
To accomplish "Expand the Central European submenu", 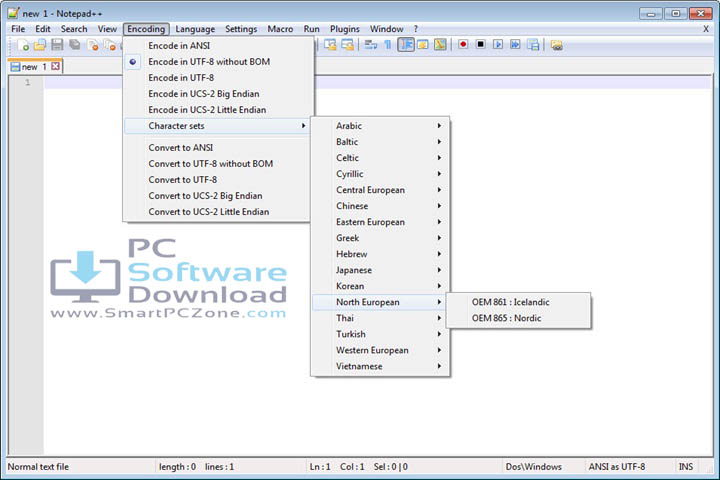I will pos(380,190).
